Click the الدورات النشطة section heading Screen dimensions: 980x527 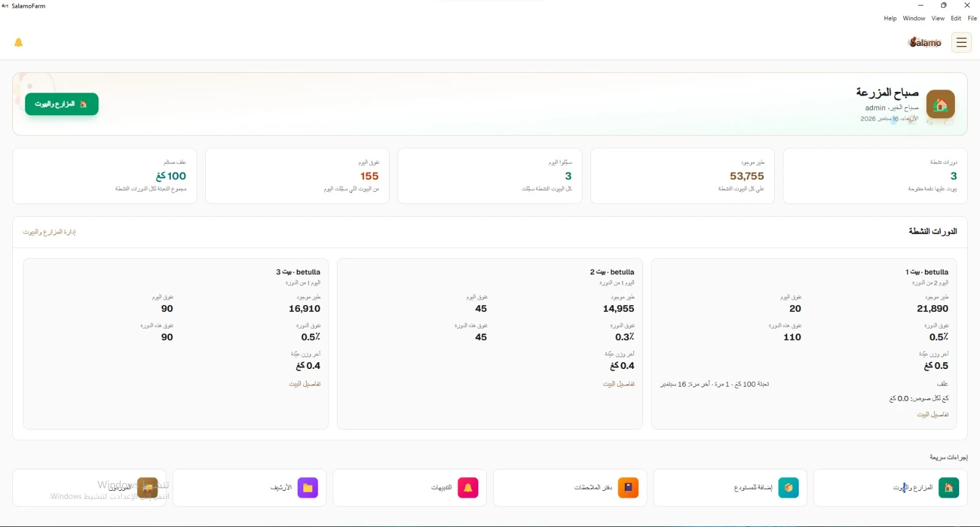point(932,232)
